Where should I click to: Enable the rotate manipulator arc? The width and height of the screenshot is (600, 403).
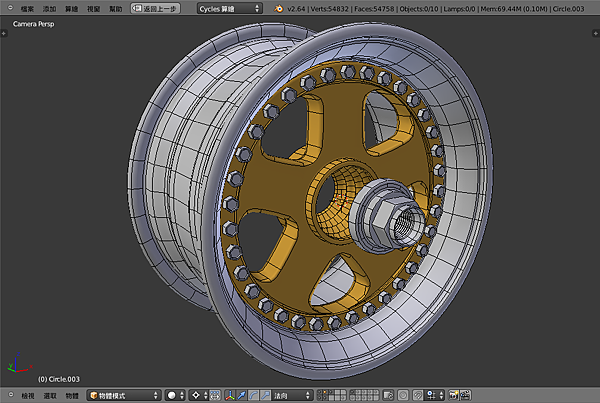[x=253, y=395]
